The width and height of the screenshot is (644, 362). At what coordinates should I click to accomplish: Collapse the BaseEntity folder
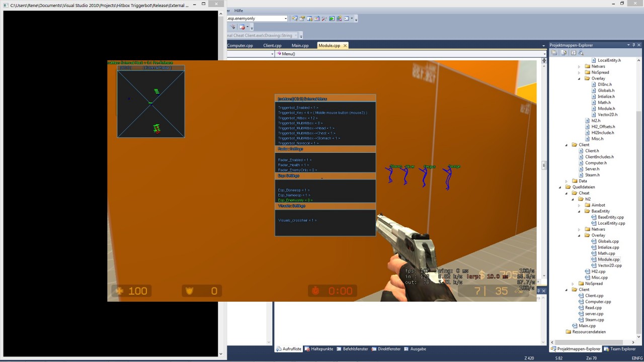click(x=579, y=211)
